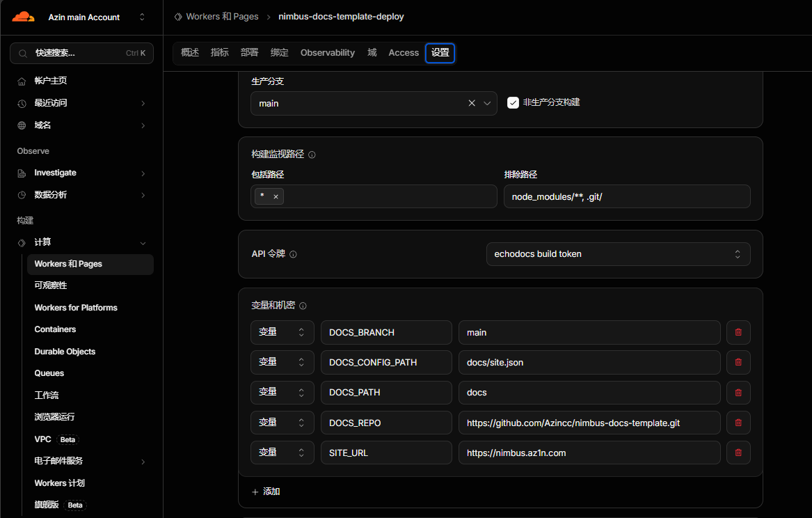Switch to the 域 tab
This screenshot has width=812, height=518.
(372, 53)
